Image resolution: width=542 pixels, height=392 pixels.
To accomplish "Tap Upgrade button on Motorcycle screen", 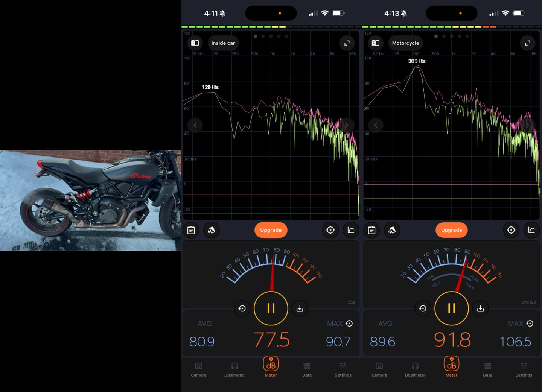I will (x=452, y=230).
